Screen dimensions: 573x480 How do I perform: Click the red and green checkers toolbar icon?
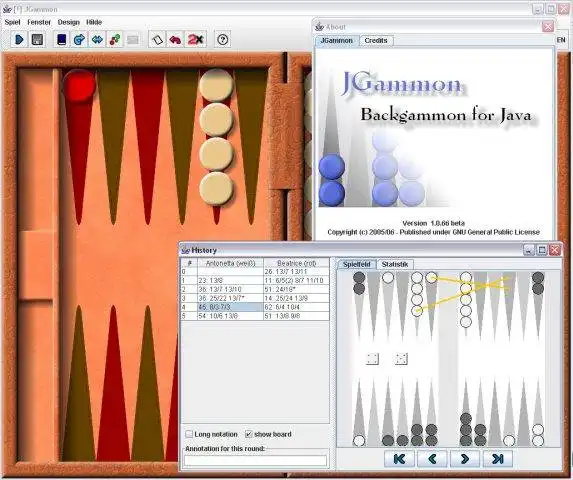[115, 39]
